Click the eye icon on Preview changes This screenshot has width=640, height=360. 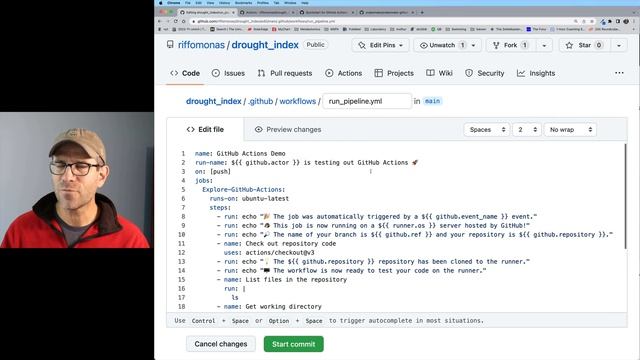(258, 129)
